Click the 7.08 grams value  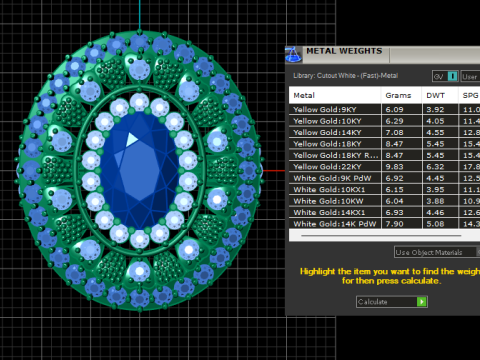pyautogui.click(x=394, y=132)
